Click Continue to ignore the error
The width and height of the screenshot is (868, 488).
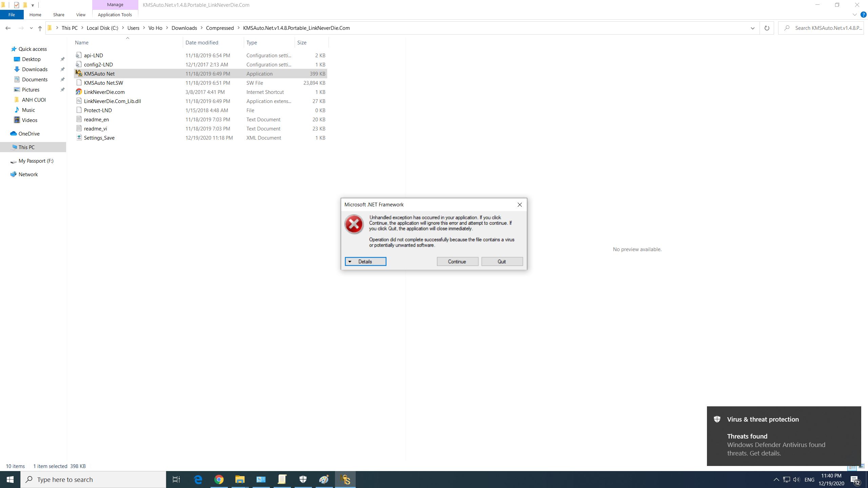coord(457,261)
